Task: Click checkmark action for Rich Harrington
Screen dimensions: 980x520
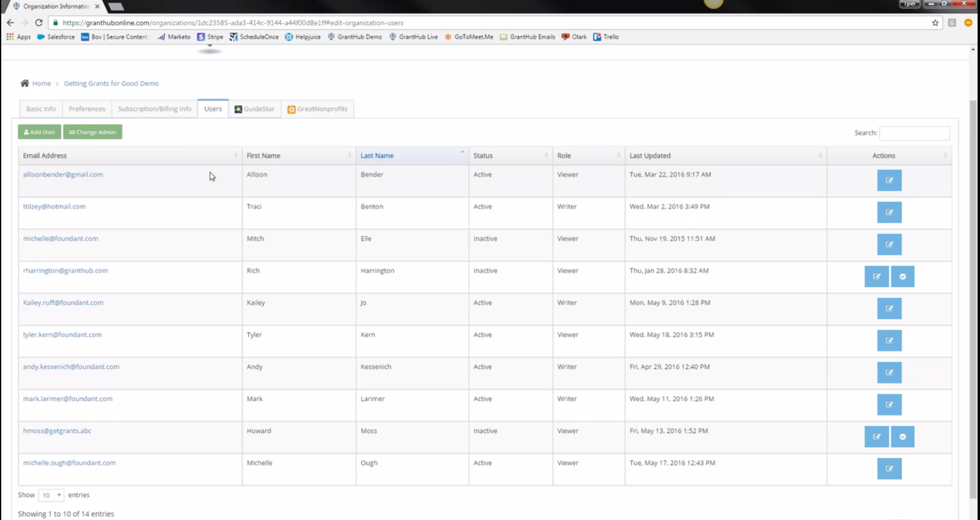Action: (903, 276)
